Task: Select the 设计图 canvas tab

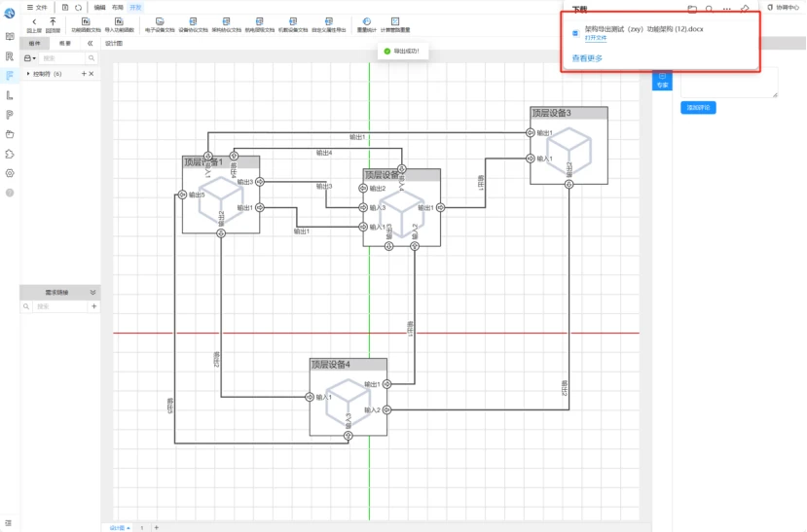Action: (x=114, y=43)
